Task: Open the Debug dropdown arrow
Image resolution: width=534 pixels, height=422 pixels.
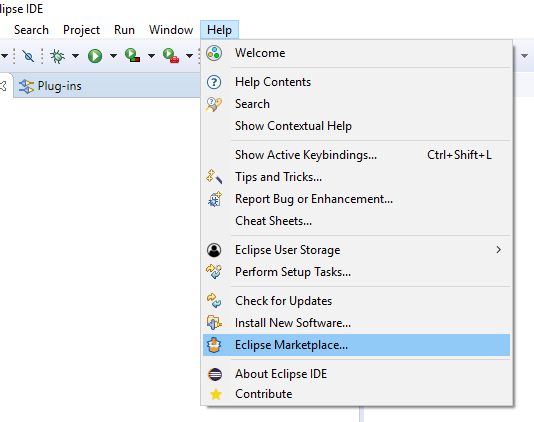Action: (x=75, y=56)
